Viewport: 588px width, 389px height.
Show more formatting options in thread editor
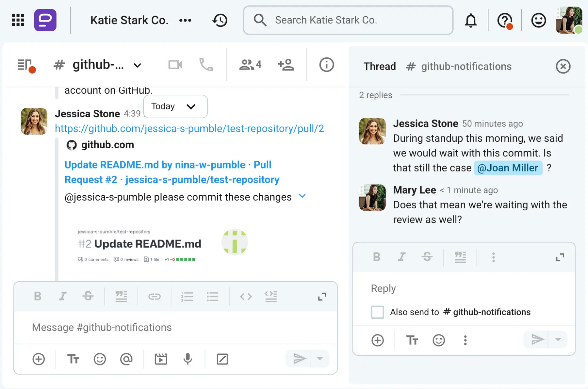click(494, 257)
